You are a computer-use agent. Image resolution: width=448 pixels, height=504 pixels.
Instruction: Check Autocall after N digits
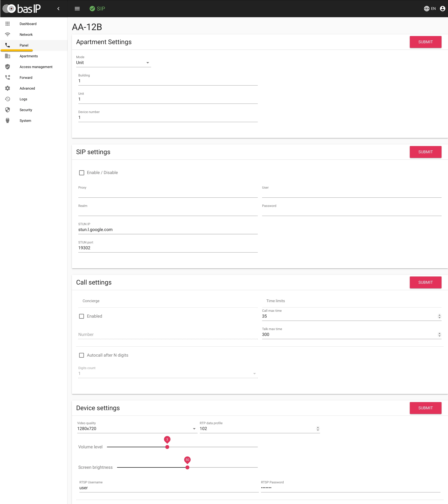point(82,355)
